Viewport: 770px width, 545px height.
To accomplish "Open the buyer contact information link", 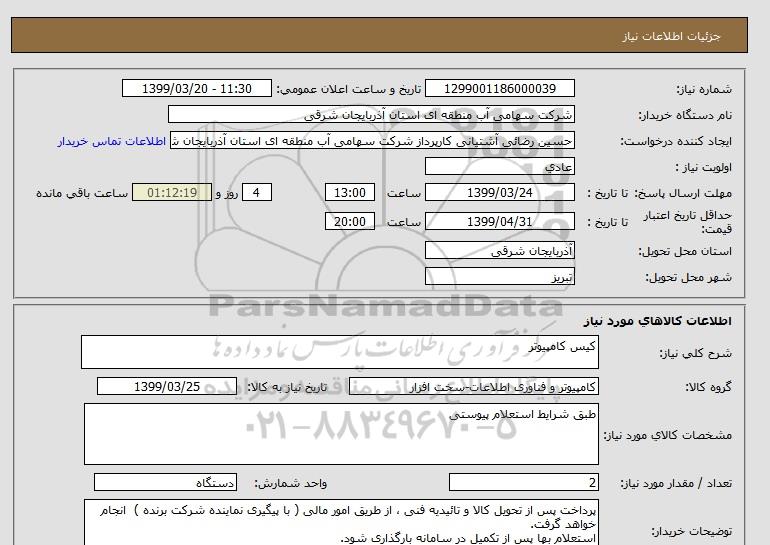I will (x=112, y=141).
